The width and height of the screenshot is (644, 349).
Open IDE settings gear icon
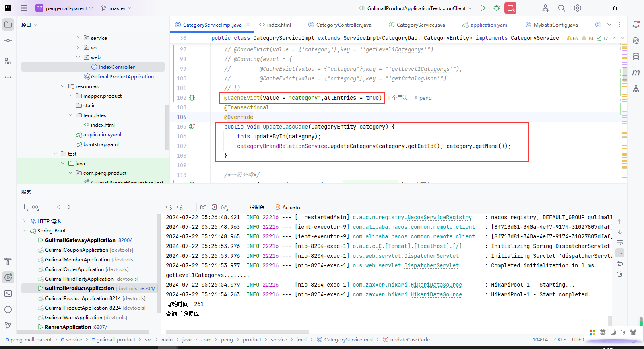578,8
